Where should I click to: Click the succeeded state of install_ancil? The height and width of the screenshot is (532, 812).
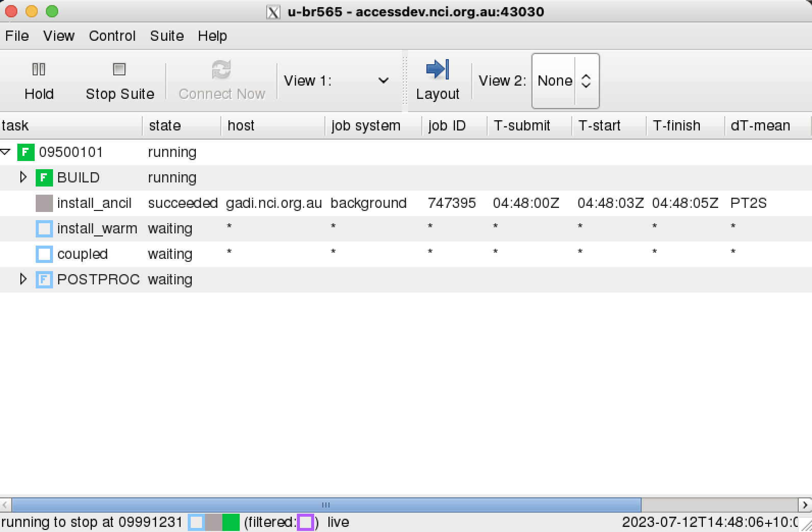point(183,203)
